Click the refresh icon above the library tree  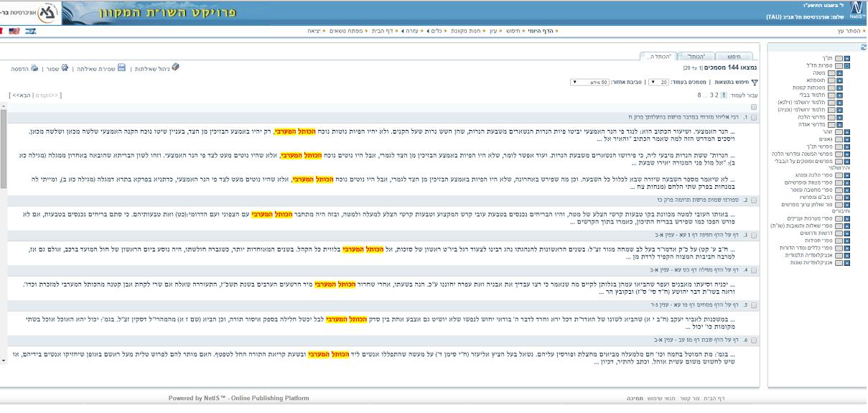tap(864, 47)
